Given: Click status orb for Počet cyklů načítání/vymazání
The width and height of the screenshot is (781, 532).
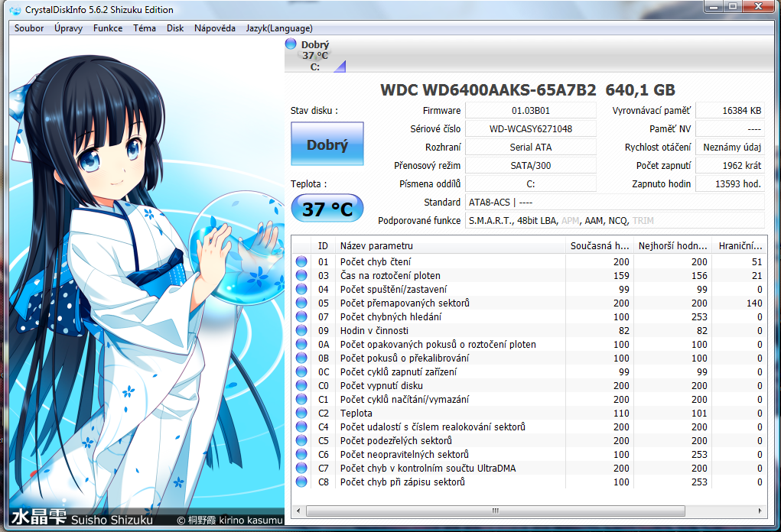Looking at the screenshot, I should (x=301, y=399).
